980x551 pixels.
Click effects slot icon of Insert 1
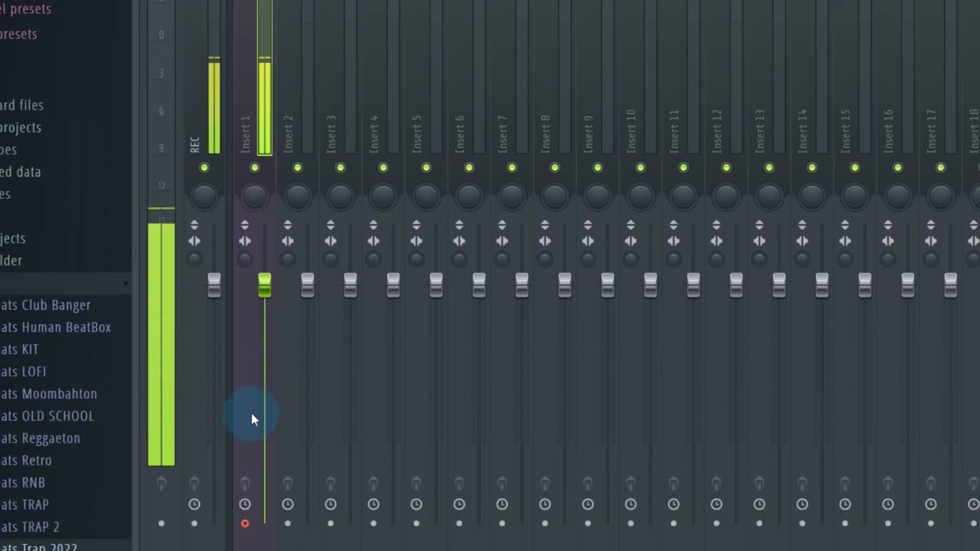[245, 483]
